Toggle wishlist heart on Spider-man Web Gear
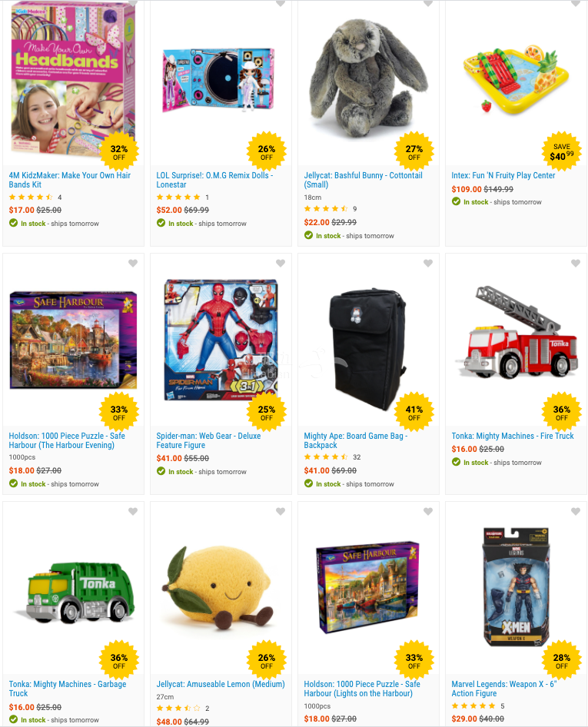The height and width of the screenshot is (727, 588). click(281, 264)
